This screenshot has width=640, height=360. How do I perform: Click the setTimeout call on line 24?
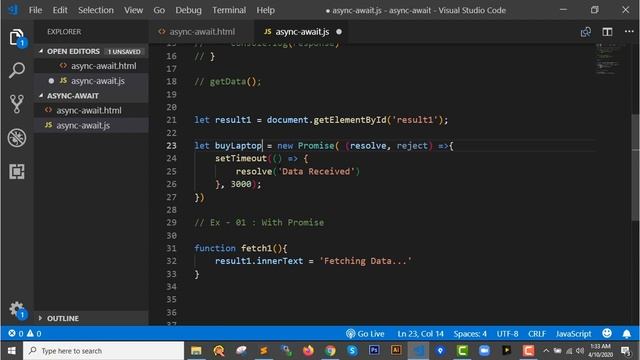pos(241,158)
